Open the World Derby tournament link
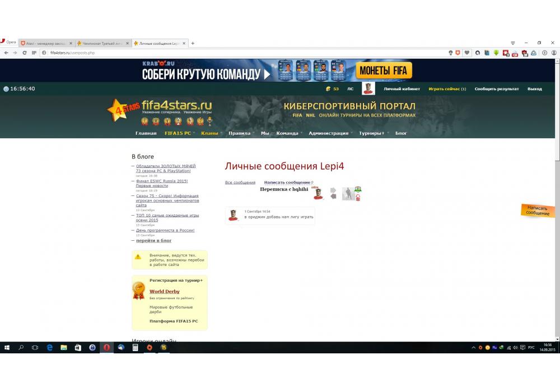 click(x=164, y=291)
